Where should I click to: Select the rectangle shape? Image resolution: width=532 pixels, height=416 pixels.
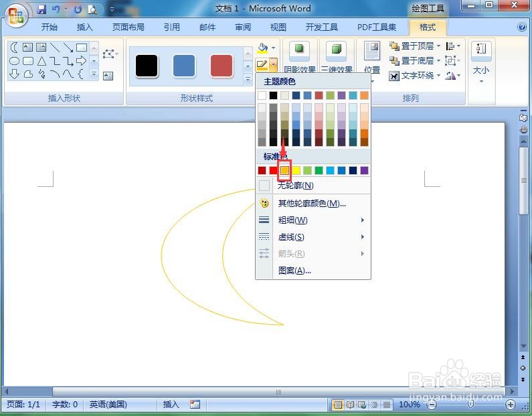coord(82,48)
